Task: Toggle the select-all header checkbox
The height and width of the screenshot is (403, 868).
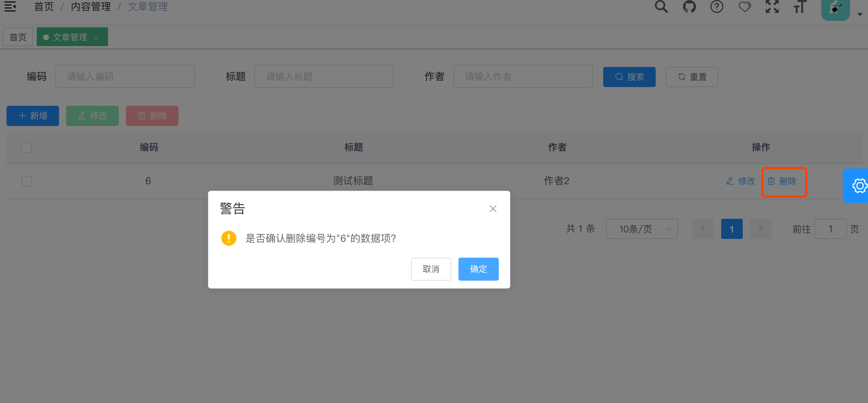Action: tap(27, 148)
